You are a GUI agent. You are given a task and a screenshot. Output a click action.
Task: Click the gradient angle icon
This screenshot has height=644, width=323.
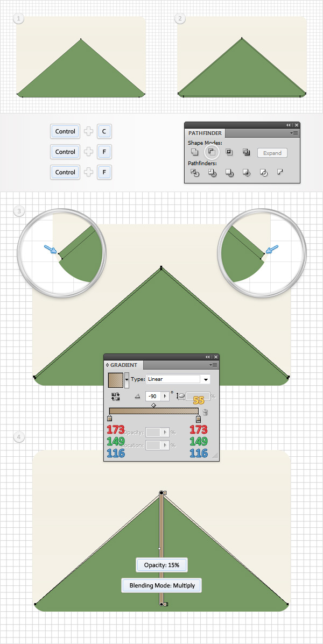pos(138,397)
